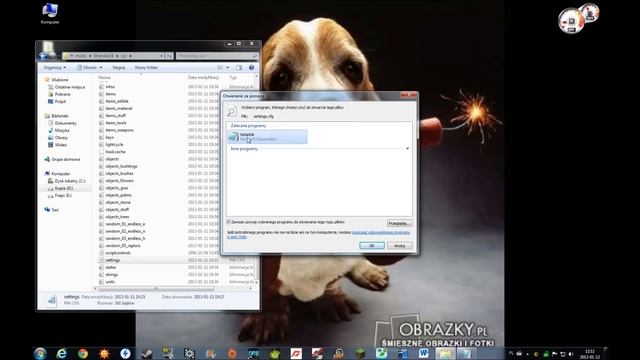Close the Otwieranie za pomocą dialog

(x=409, y=95)
